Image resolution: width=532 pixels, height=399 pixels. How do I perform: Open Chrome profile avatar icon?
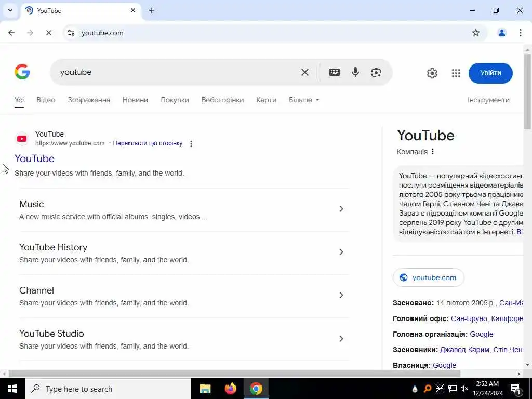501,33
